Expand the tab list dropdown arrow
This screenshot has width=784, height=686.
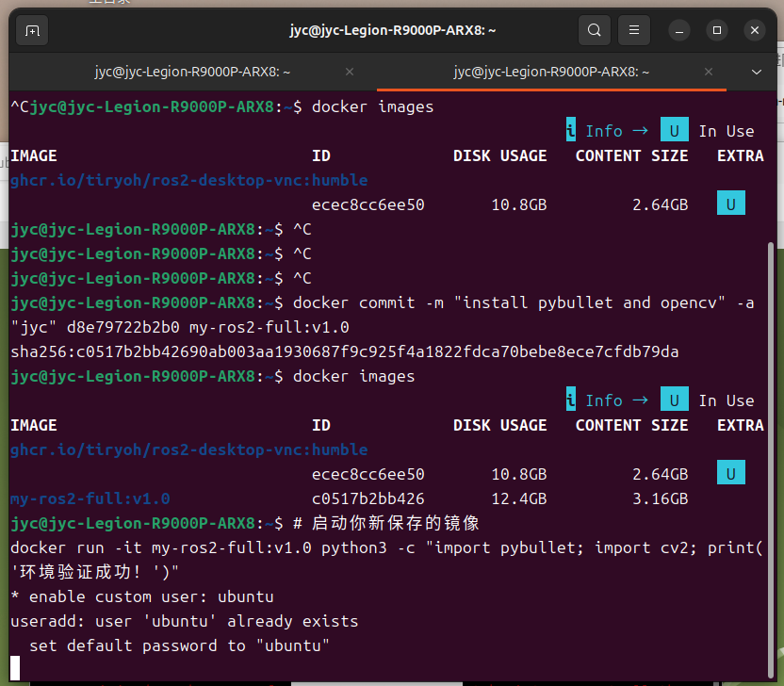[x=757, y=72]
